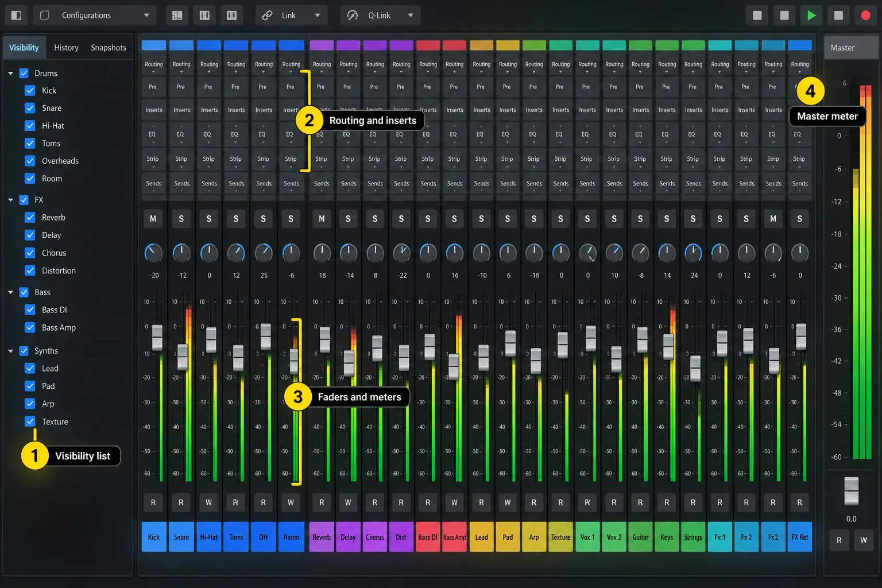Click the red Record icon
Image resolution: width=882 pixels, height=588 pixels.
pos(865,16)
